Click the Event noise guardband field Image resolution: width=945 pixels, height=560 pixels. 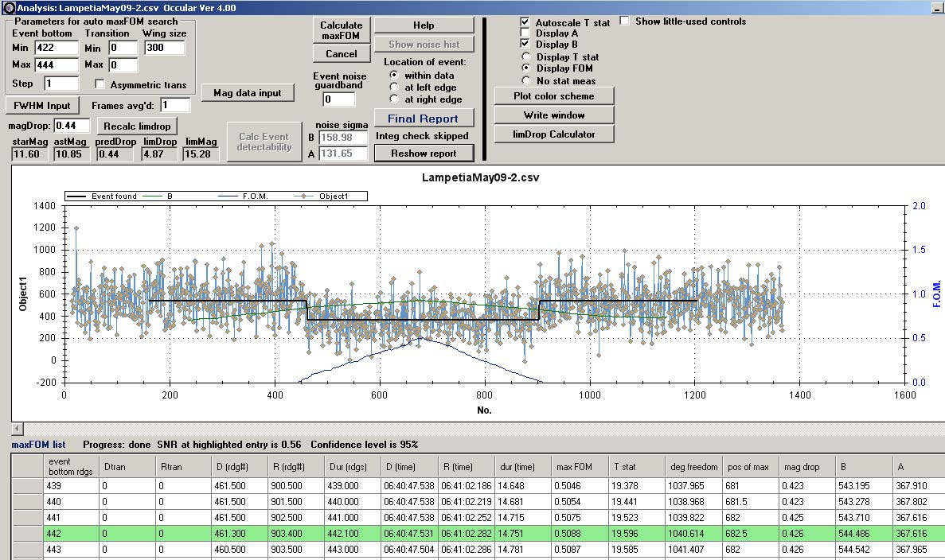pyautogui.click(x=338, y=99)
